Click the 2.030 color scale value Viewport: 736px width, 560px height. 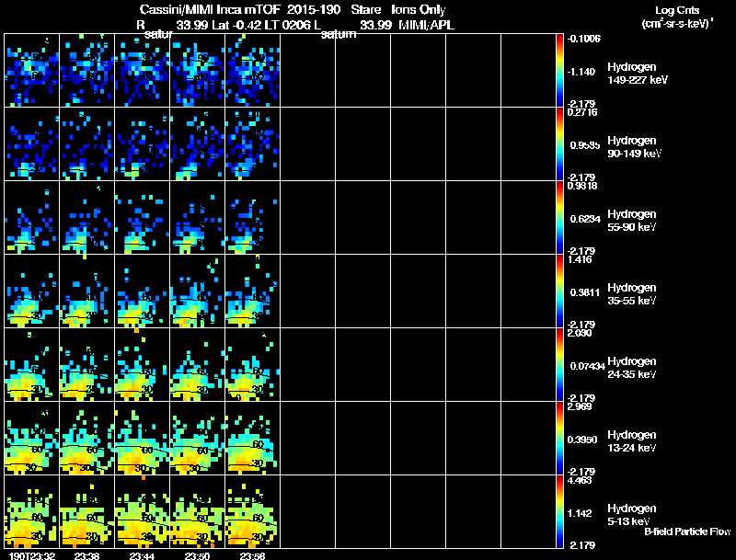click(580, 334)
